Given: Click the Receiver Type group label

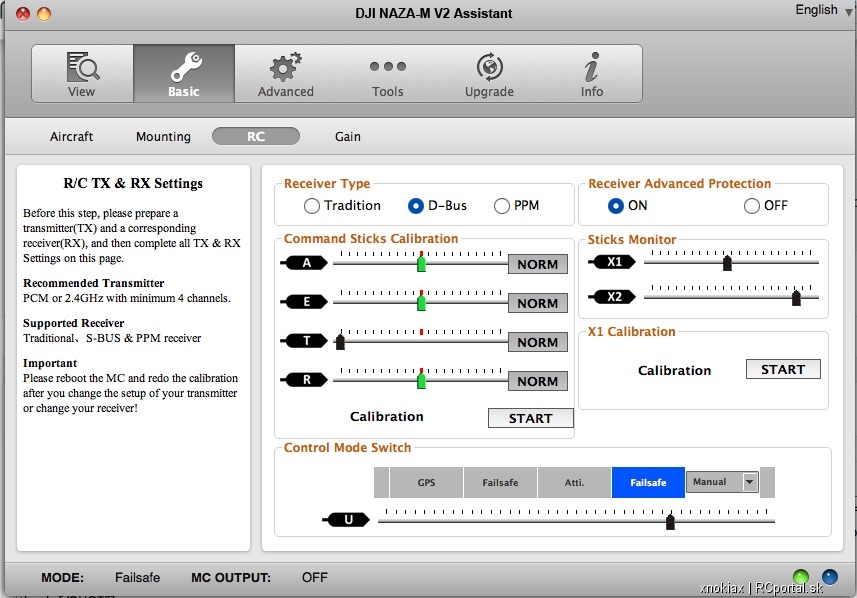Looking at the screenshot, I should point(327,184).
